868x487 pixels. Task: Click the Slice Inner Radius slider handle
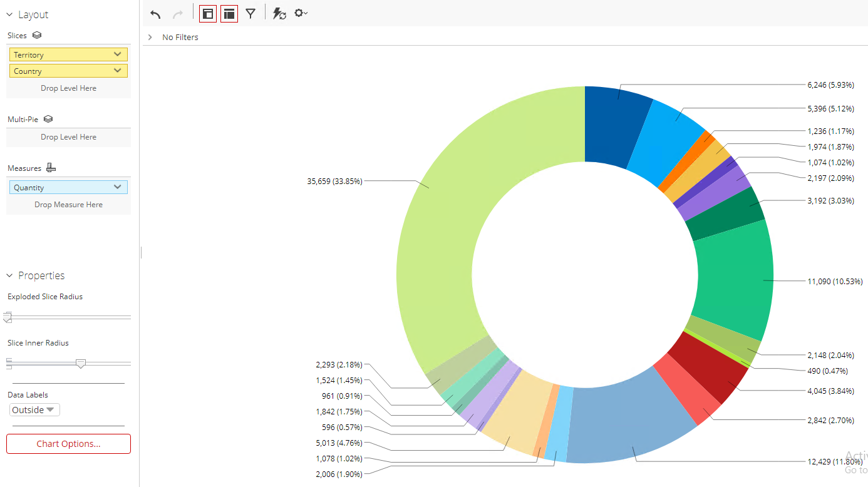tap(81, 363)
